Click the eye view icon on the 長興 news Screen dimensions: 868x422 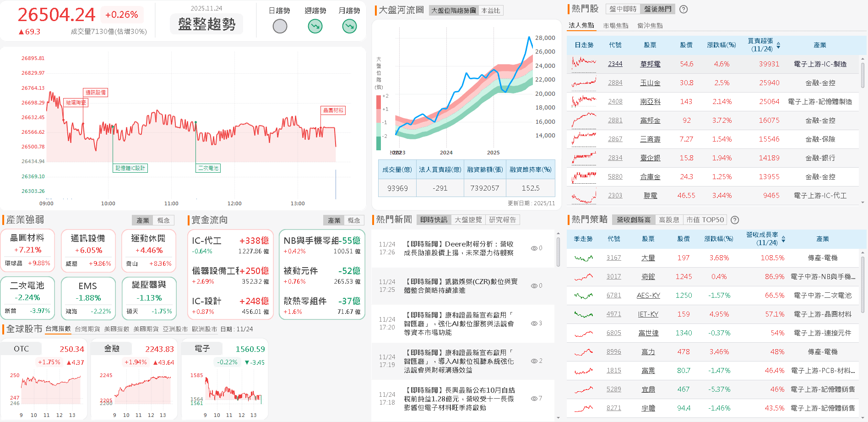(533, 398)
